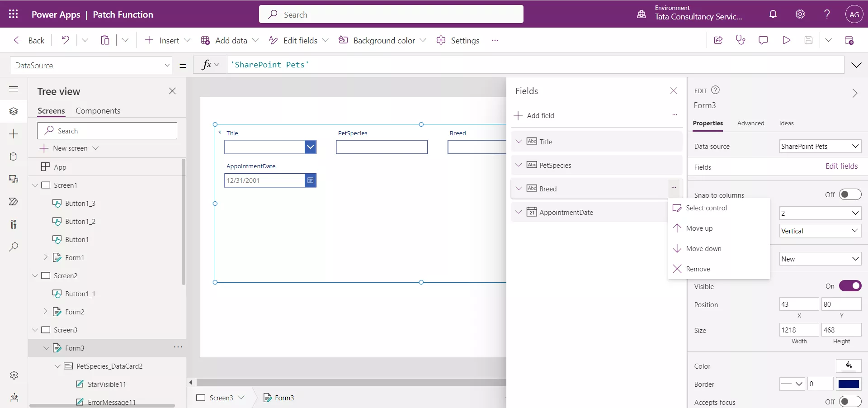Close the Fields pane
868x408 pixels.
(x=674, y=91)
